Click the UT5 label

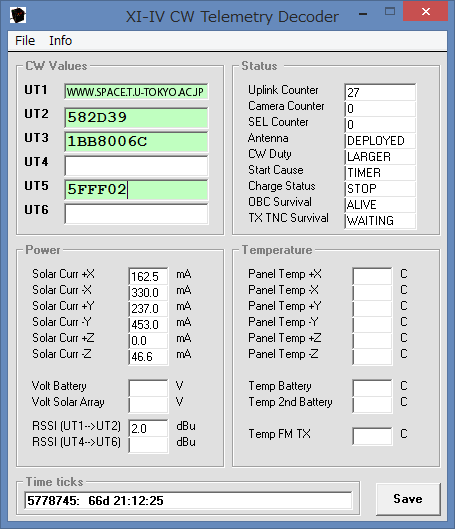click(x=36, y=186)
